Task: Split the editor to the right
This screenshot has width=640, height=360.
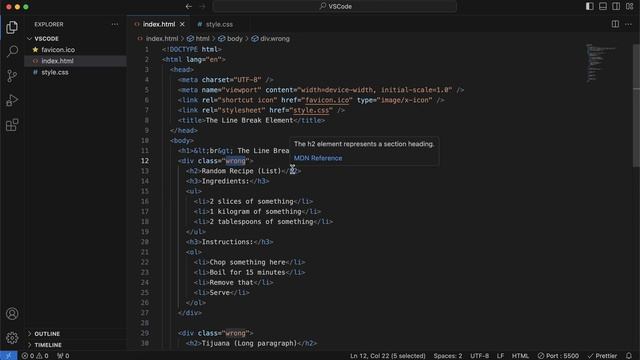Action: click(x=615, y=24)
